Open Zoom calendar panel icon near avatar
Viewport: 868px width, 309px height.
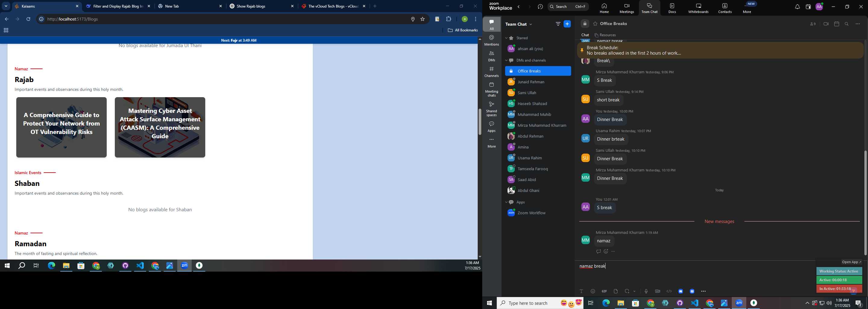coord(808,7)
